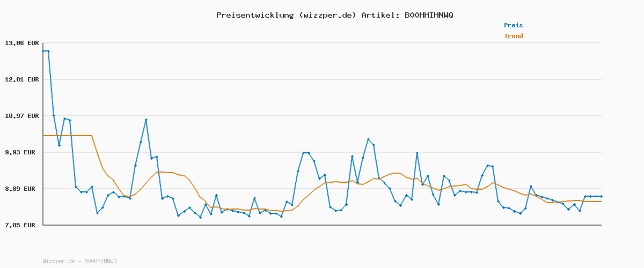Click the orange "Trend" legend label

[513, 36]
